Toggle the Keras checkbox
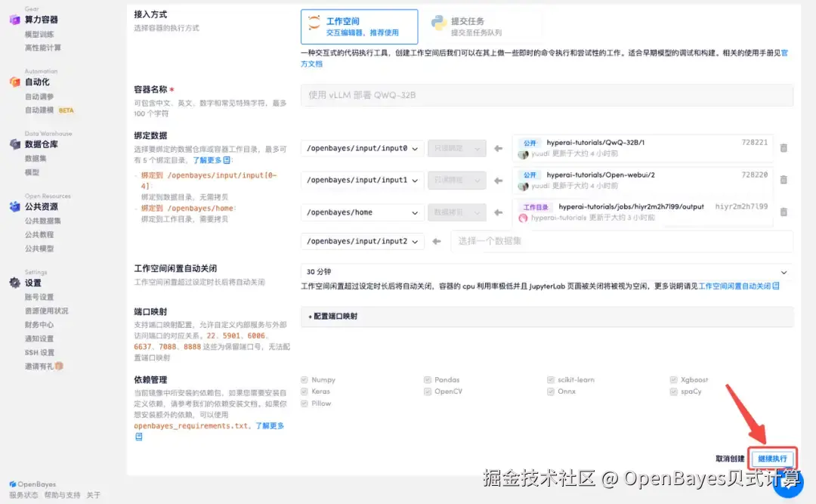816x504 pixels. 304,391
